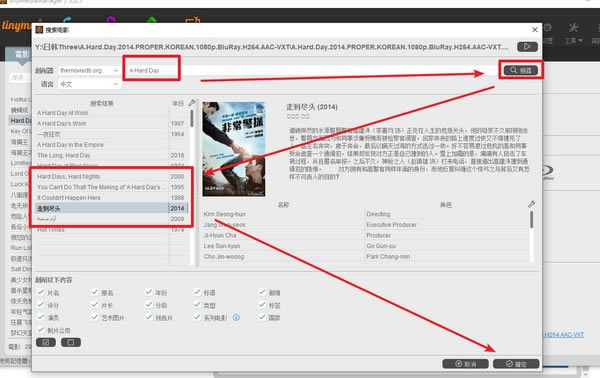Click the deselect-all checkboxes icon button
This screenshot has height=378, width=600.
[71, 342]
